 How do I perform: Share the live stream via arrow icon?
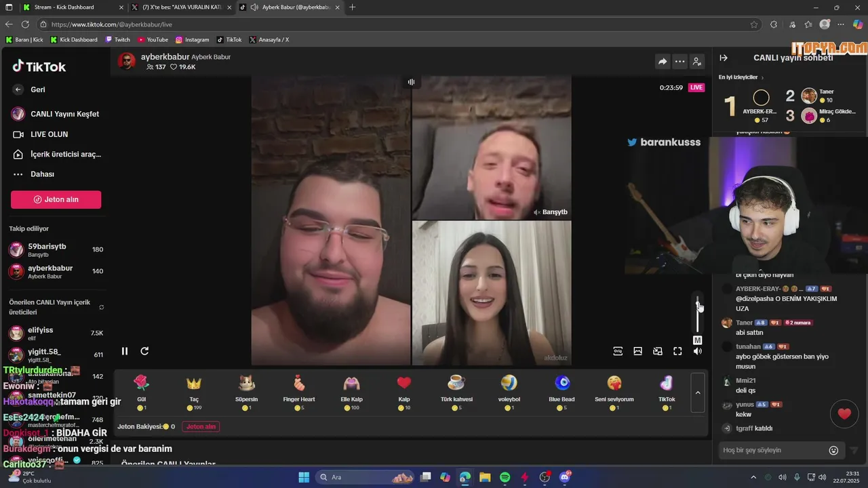[x=662, y=62]
